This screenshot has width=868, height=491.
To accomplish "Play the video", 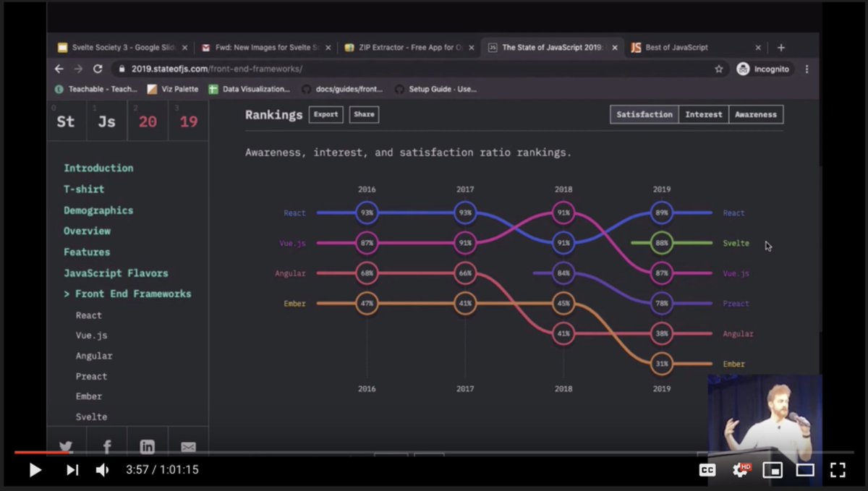I will [x=35, y=470].
